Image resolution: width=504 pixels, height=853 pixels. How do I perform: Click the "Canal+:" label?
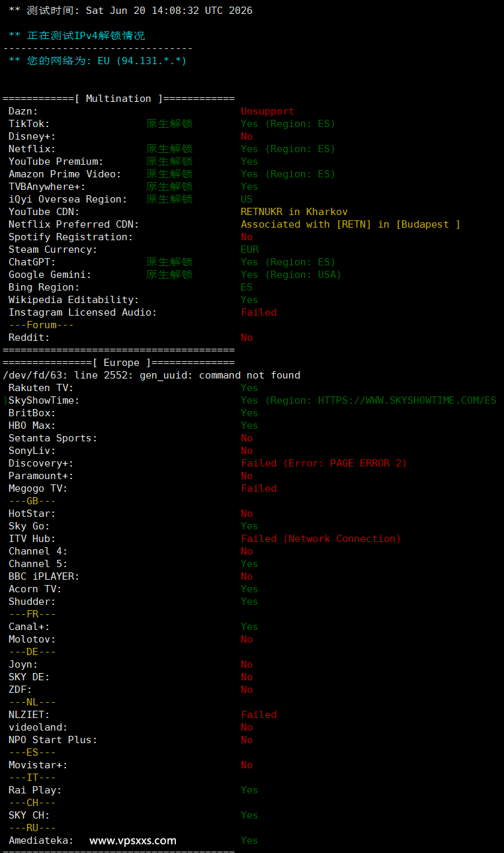[x=29, y=627]
